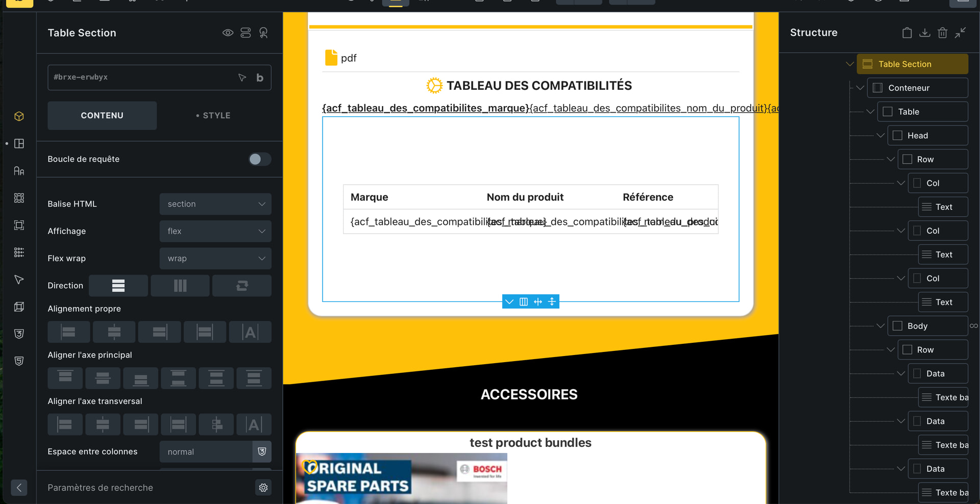
Task: Enable the Boucle de requête toggle
Action: point(259,159)
